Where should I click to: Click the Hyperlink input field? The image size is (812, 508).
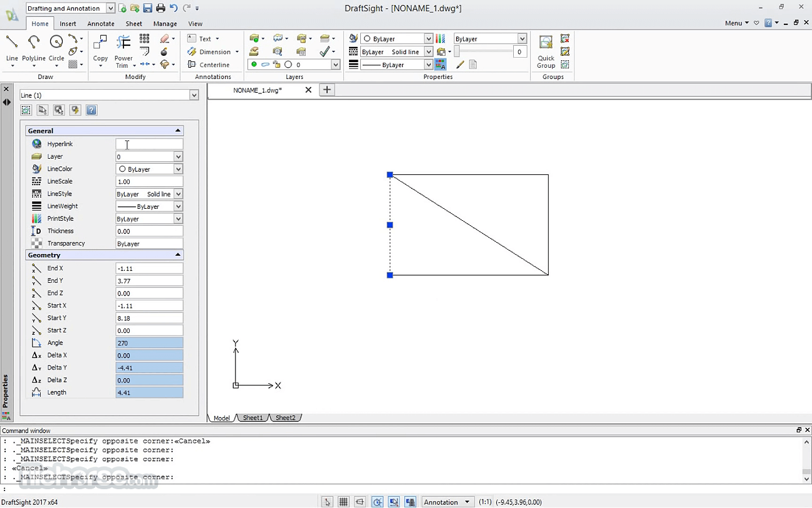[x=149, y=144]
